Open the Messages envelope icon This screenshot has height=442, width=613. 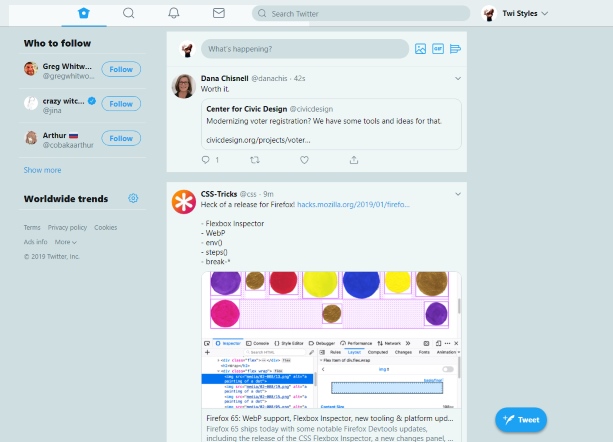tap(219, 13)
